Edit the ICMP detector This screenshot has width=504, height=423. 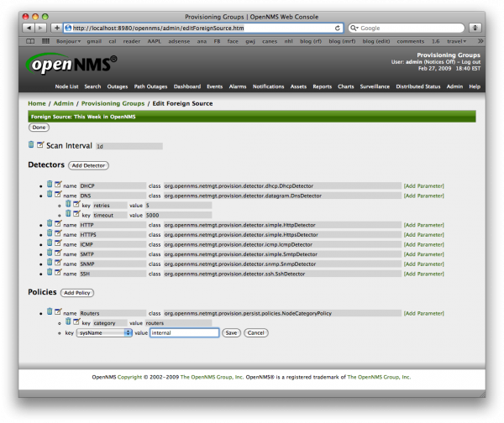pos(58,243)
